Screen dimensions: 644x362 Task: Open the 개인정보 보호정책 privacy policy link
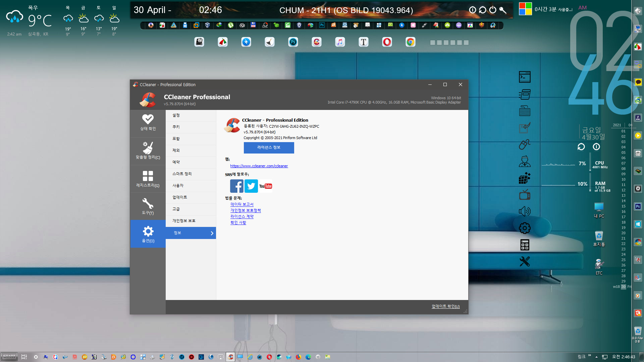pos(246,210)
